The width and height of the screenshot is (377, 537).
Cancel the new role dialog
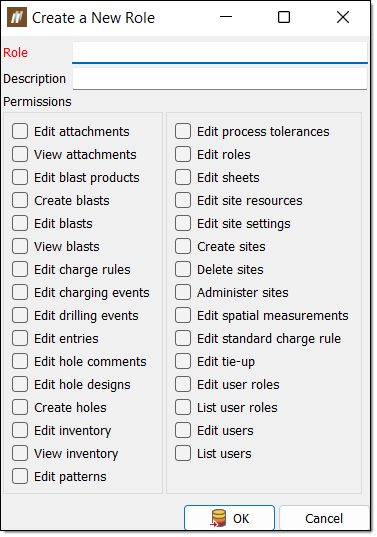[324, 518]
